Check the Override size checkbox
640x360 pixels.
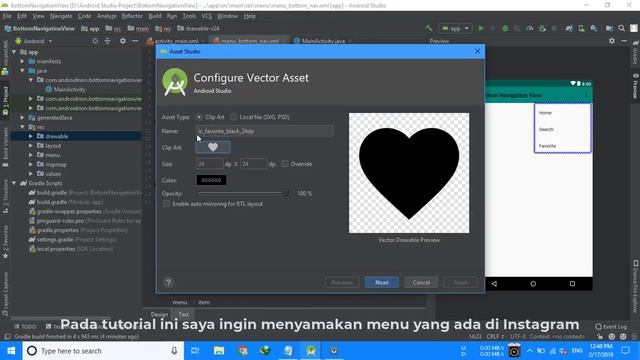[285, 164]
